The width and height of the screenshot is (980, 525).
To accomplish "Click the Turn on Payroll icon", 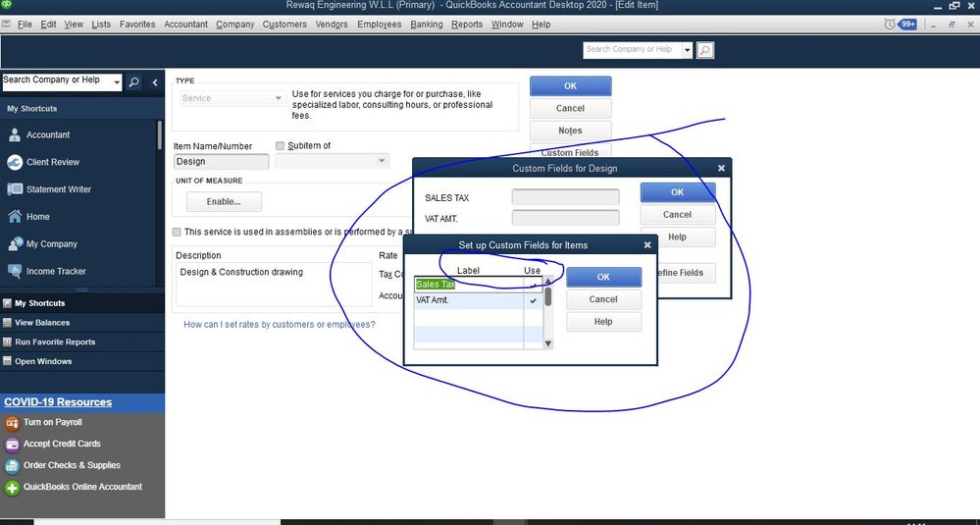I will [x=12, y=423].
